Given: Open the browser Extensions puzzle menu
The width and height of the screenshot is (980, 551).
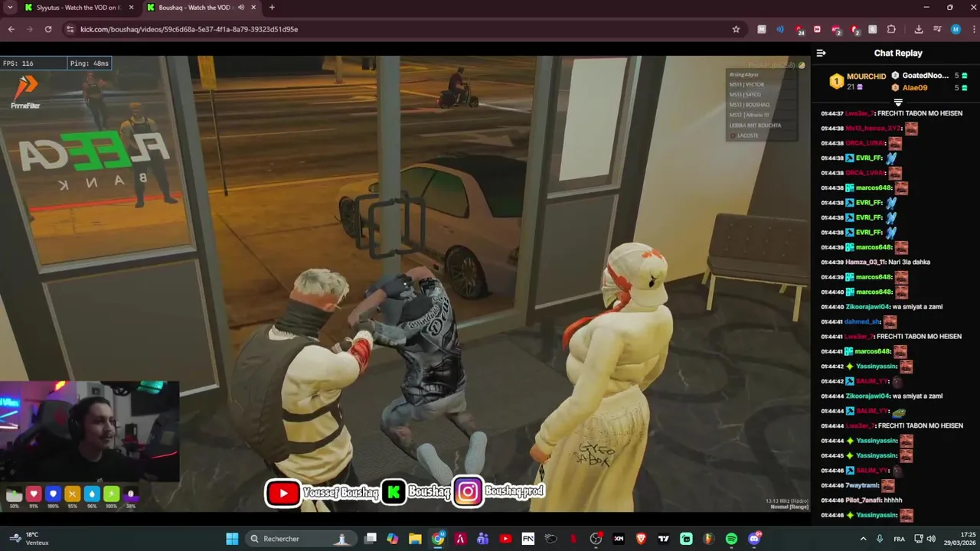Looking at the screenshot, I should pos(891,29).
